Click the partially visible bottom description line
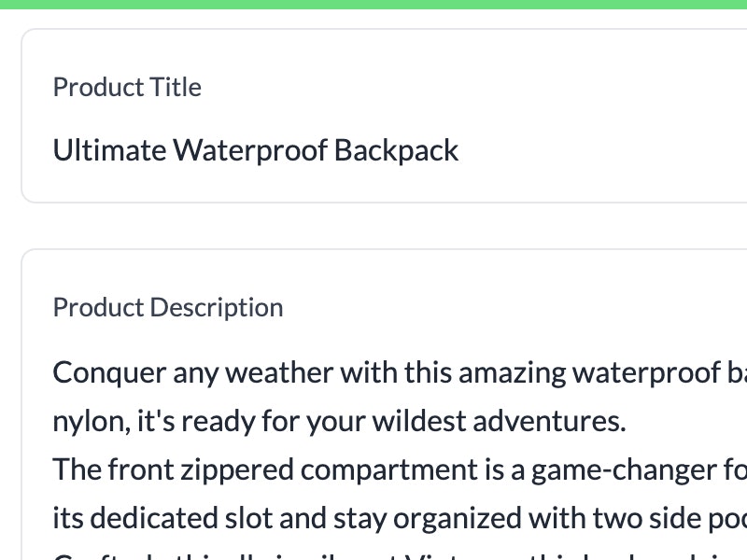This screenshot has height=560, width=747. [x=400, y=555]
